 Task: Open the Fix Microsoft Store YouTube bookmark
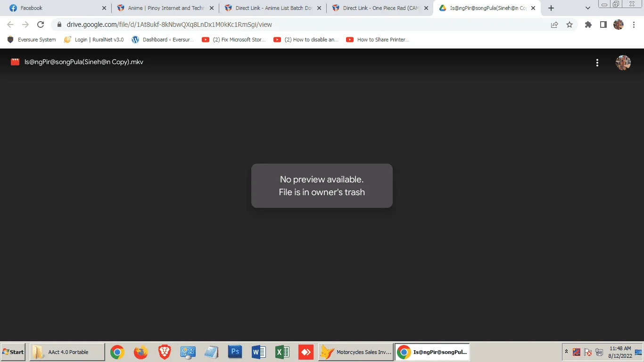point(234,40)
